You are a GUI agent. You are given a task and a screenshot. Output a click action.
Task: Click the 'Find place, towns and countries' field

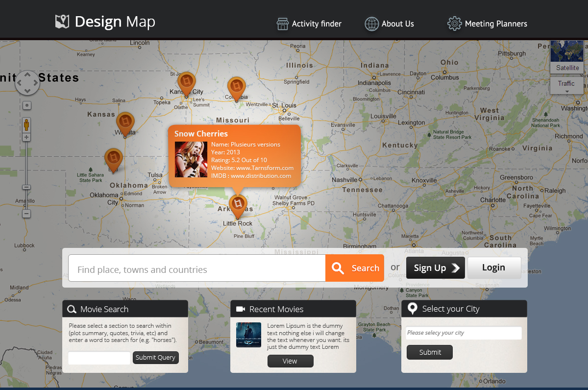coord(196,268)
